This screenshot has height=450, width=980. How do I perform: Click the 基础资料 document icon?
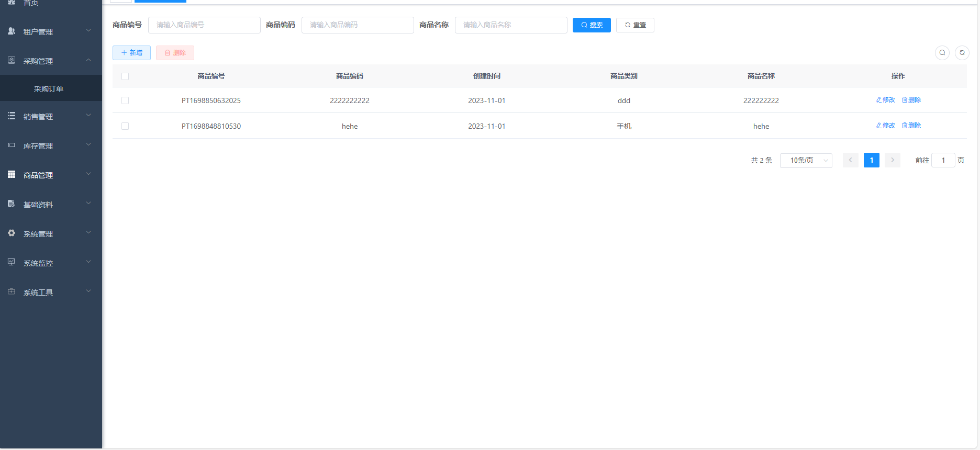[12, 204]
